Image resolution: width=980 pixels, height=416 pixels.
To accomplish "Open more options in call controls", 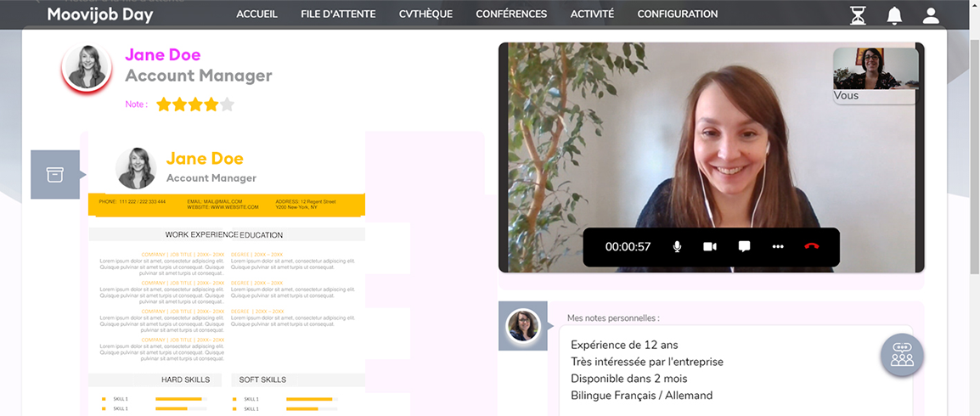I will [x=778, y=247].
